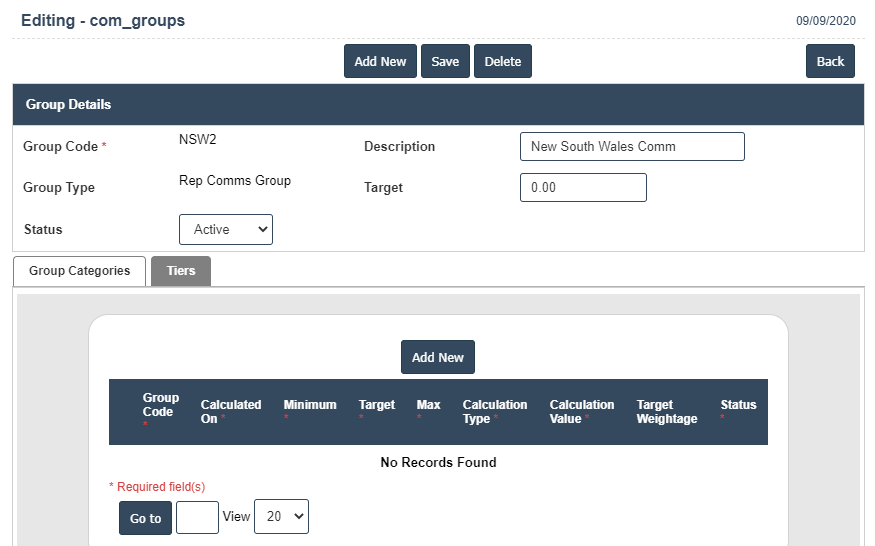This screenshot has width=875, height=546.
Task: Click the Description text field
Action: (632, 146)
